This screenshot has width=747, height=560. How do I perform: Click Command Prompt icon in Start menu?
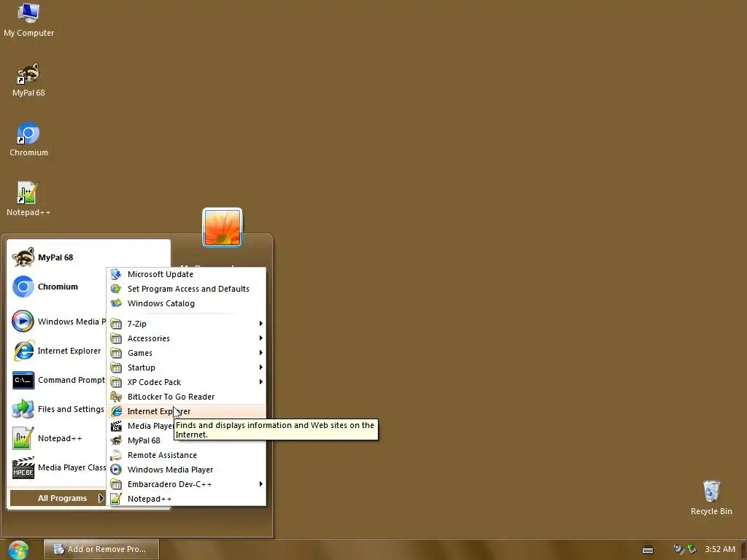coord(23,380)
